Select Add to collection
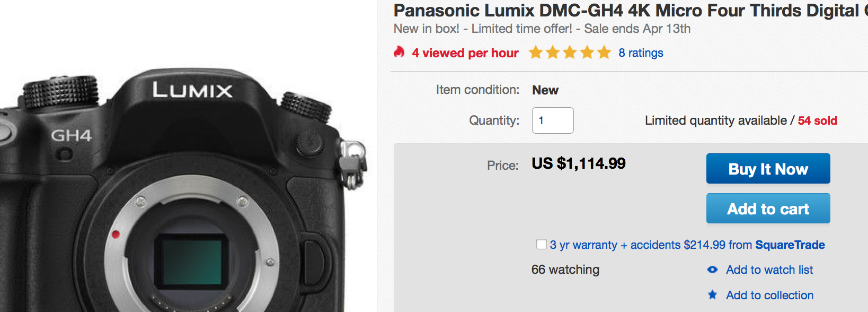Screen dimensions: 868x312 click(x=769, y=295)
